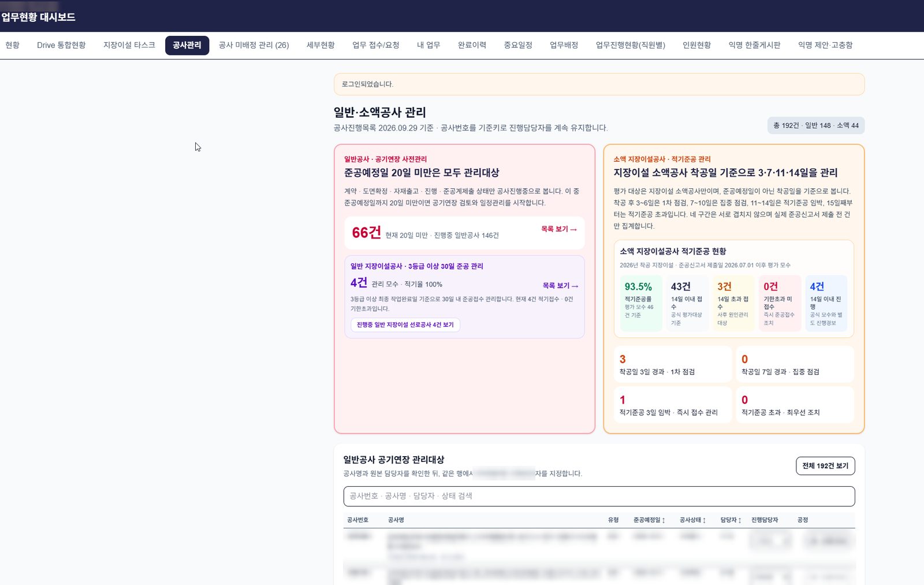Click the 진행담당자 column header

[x=765, y=520]
